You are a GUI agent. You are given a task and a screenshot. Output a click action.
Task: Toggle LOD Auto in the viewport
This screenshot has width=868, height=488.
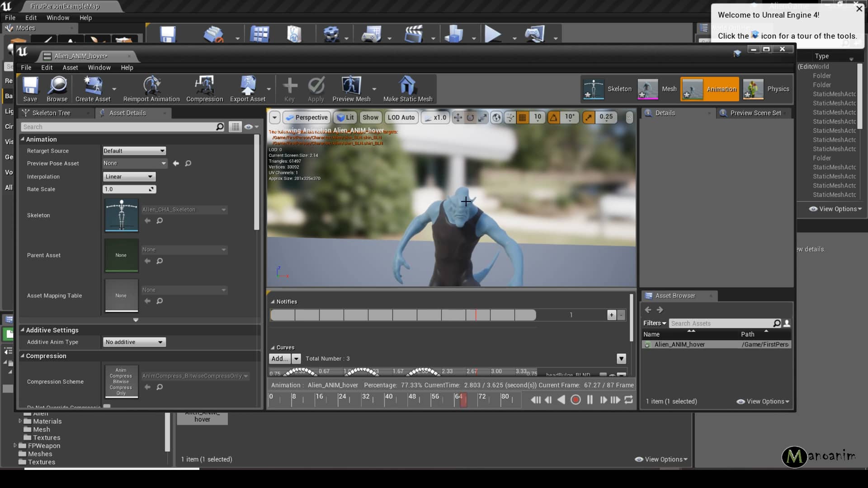(401, 117)
